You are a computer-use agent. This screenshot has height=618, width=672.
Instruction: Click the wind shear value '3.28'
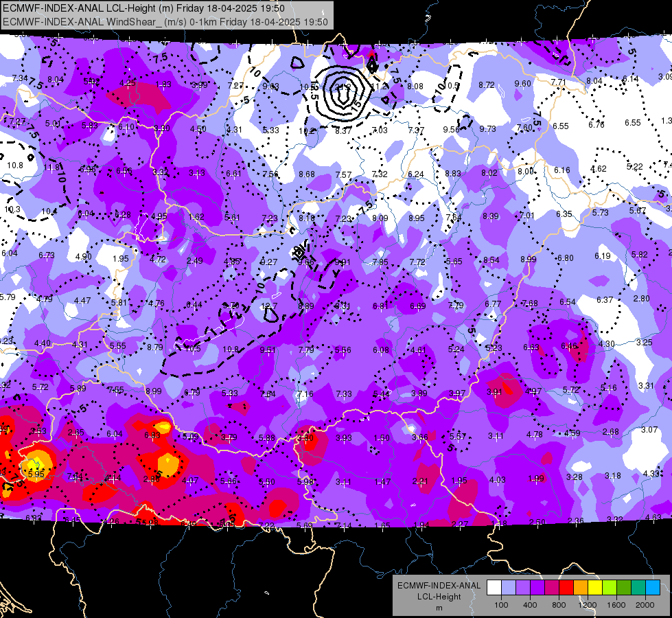[575, 477]
